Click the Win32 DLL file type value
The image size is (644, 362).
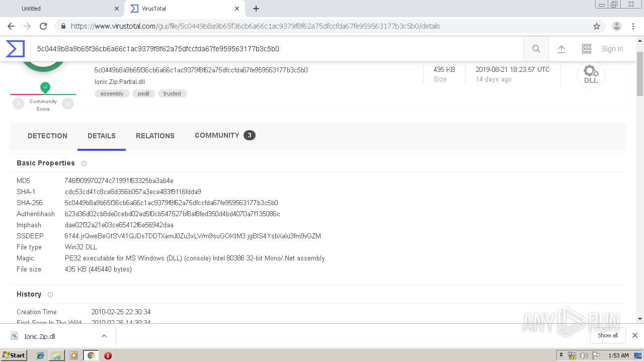81,247
